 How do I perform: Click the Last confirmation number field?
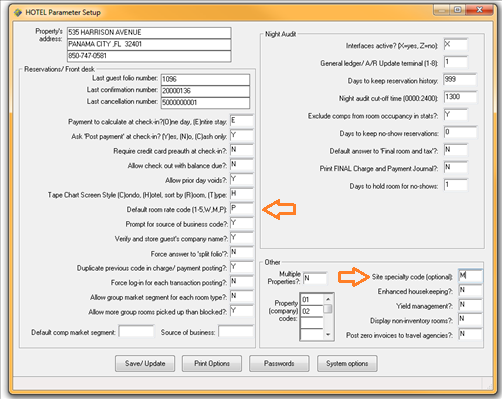pos(205,91)
